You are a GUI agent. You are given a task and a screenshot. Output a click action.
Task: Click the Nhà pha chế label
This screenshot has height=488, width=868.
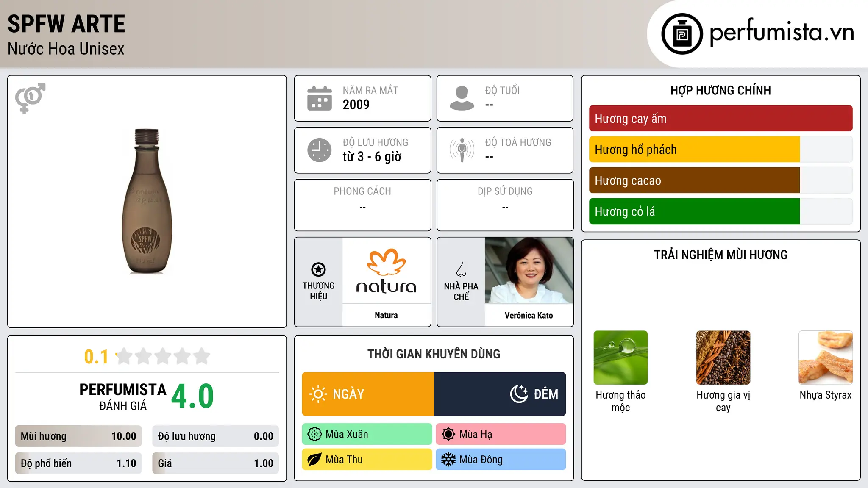(x=461, y=291)
